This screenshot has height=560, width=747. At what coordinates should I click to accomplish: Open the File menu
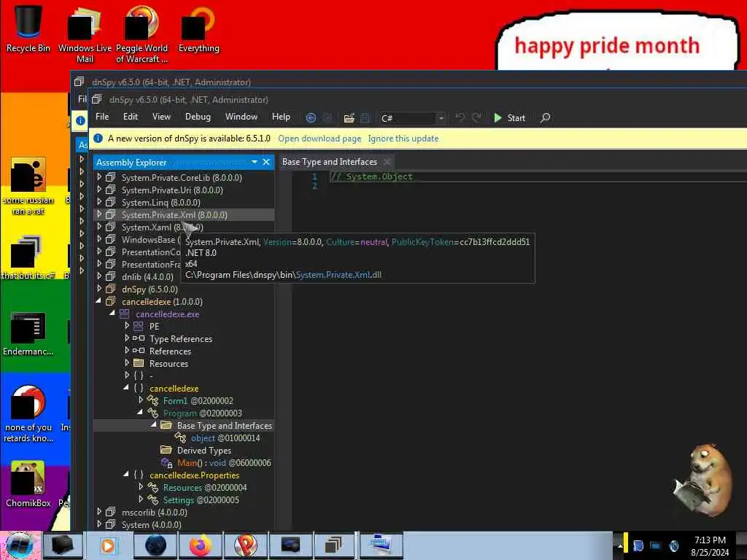tap(102, 117)
